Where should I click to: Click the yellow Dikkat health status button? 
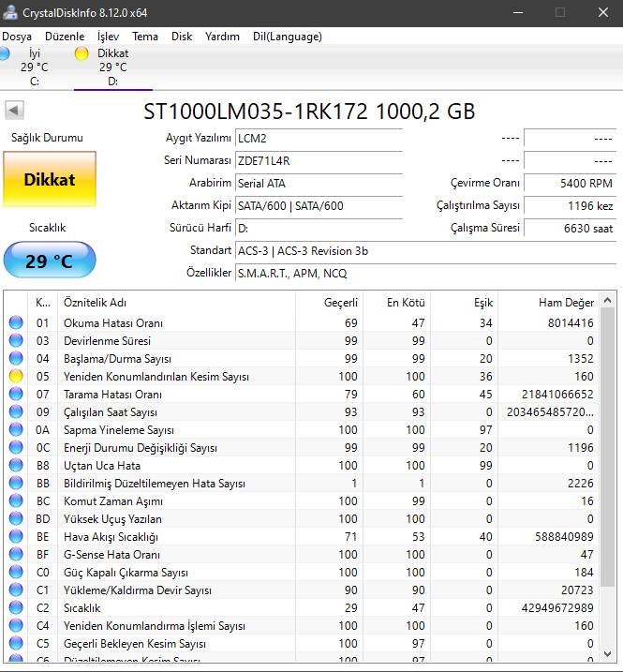pyautogui.click(x=50, y=179)
